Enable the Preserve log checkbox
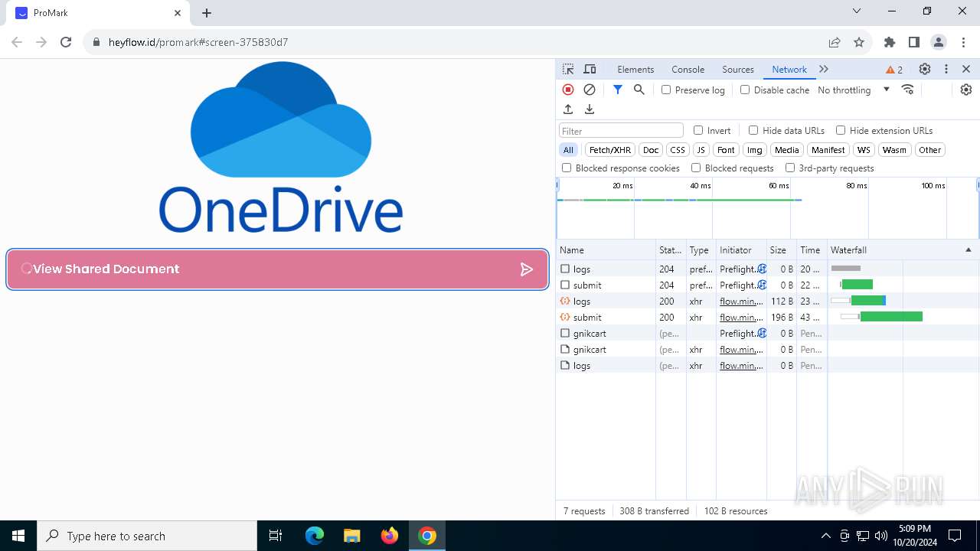980x551 pixels. pyautogui.click(x=666, y=90)
